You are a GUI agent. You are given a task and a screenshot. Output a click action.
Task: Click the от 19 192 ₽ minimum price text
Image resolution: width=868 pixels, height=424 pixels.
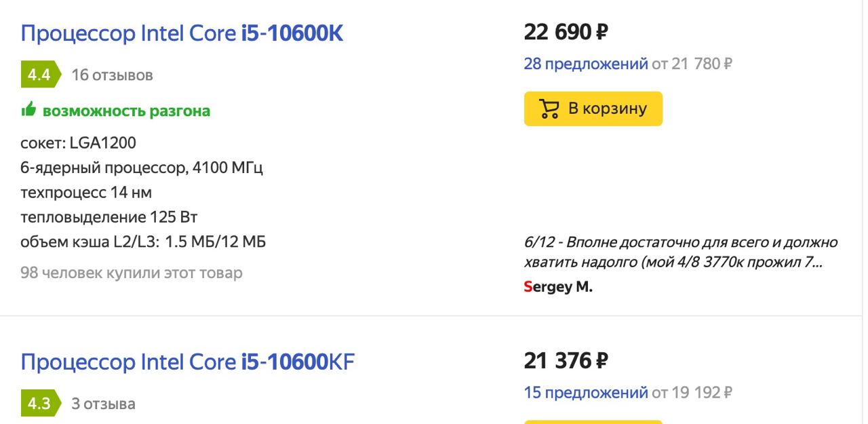click(692, 392)
